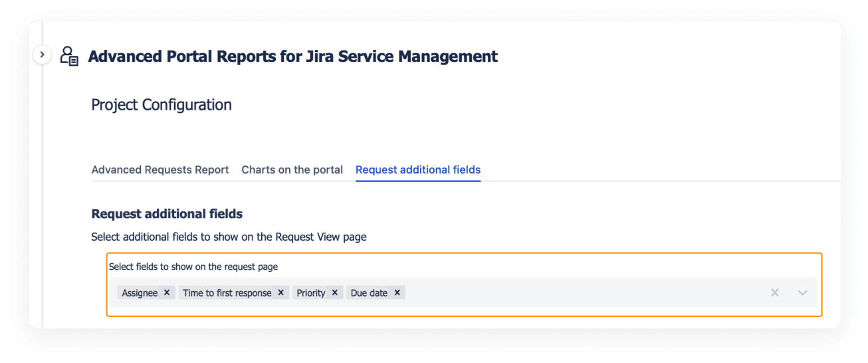This screenshot has width=868, height=363.
Task: Select the Request additional fields tab
Action: (417, 170)
